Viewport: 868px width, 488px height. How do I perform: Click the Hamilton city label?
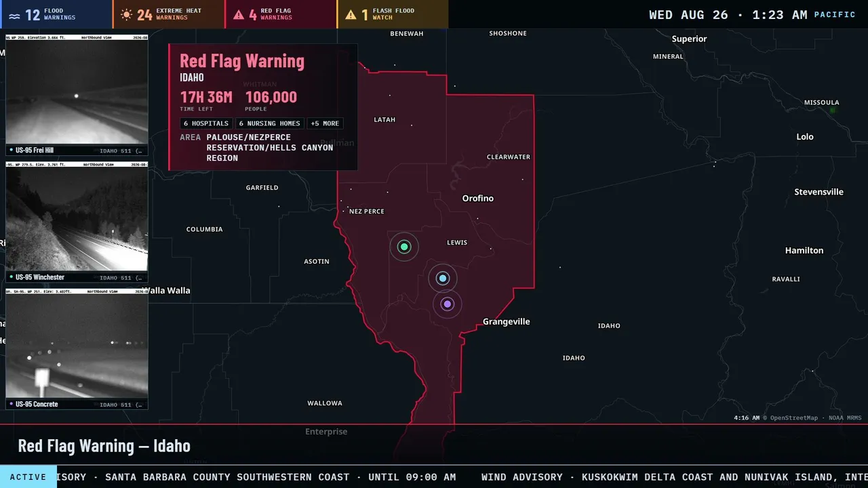point(804,251)
